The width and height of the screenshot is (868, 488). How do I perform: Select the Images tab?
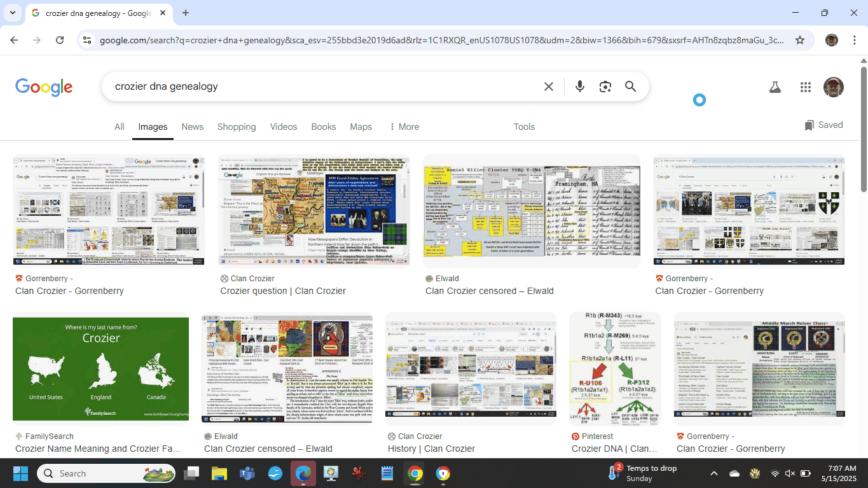pyautogui.click(x=153, y=127)
